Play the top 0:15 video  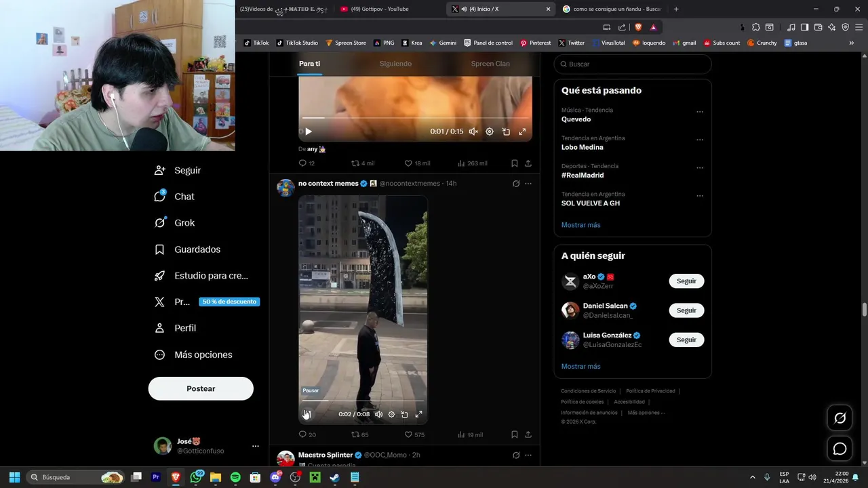[308, 131]
